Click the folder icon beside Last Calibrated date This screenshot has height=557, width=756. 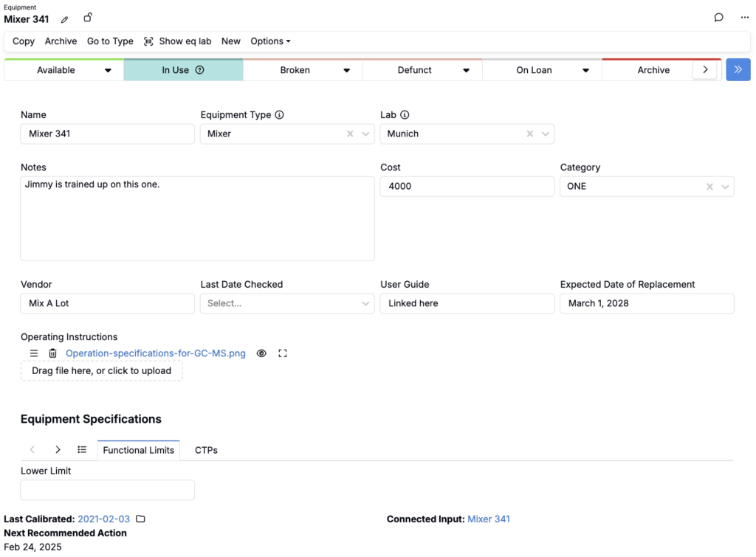pos(140,519)
